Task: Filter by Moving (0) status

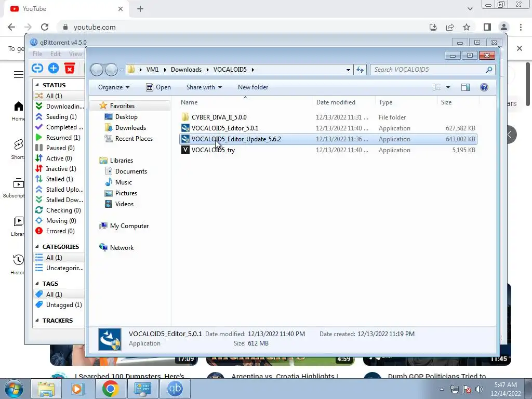Action: (x=59, y=221)
